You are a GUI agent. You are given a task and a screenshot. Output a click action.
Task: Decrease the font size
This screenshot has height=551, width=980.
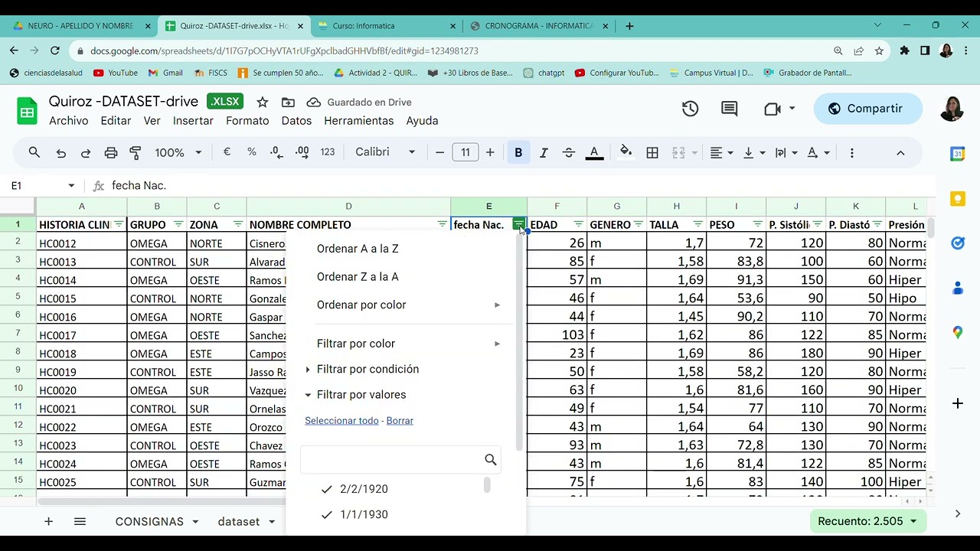point(439,152)
